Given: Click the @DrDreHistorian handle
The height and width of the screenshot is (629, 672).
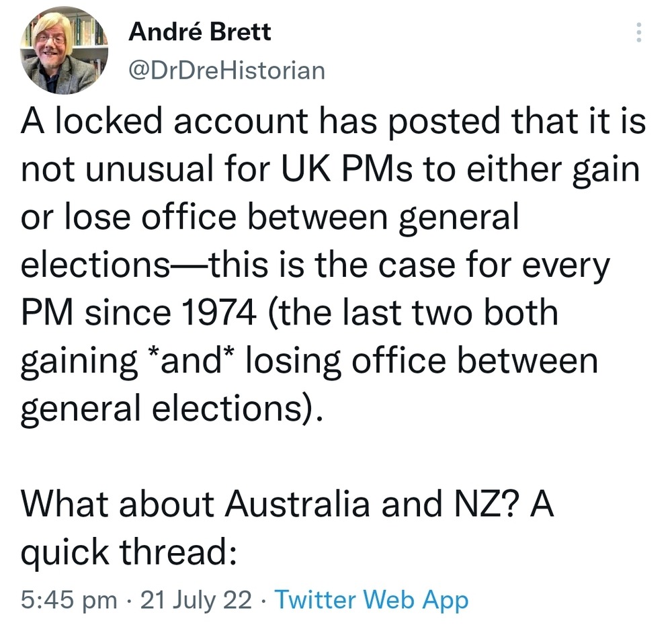Looking at the screenshot, I should (226, 69).
